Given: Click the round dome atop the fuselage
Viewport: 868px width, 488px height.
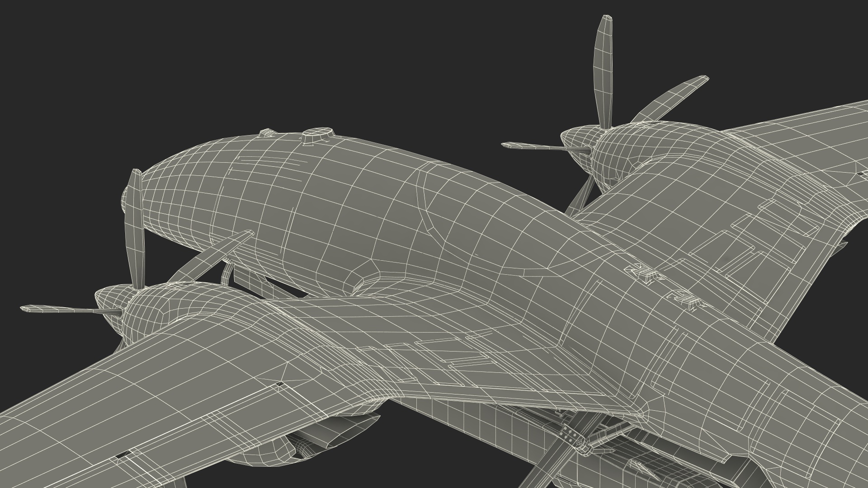Looking at the screenshot, I should tap(318, 135).
